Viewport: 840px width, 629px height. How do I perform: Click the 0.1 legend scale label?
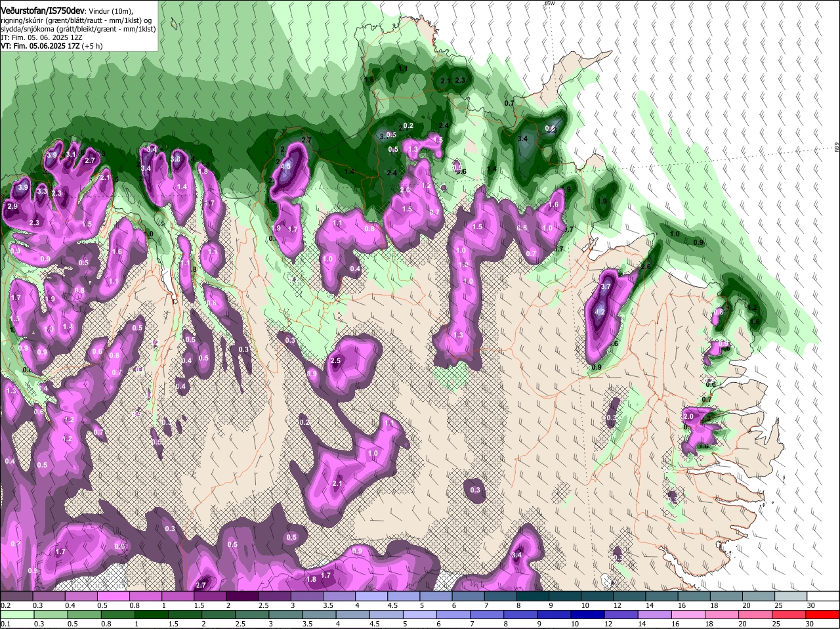5,624
